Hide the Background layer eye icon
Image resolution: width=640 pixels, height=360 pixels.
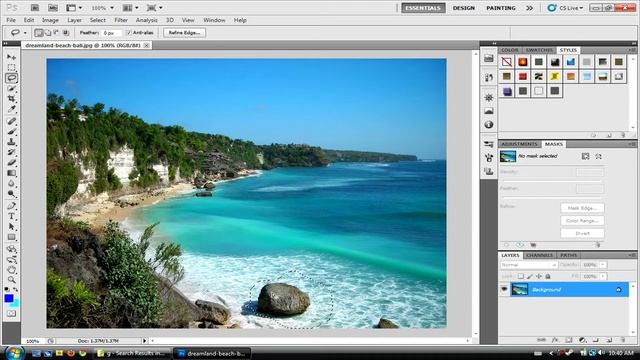504,289
